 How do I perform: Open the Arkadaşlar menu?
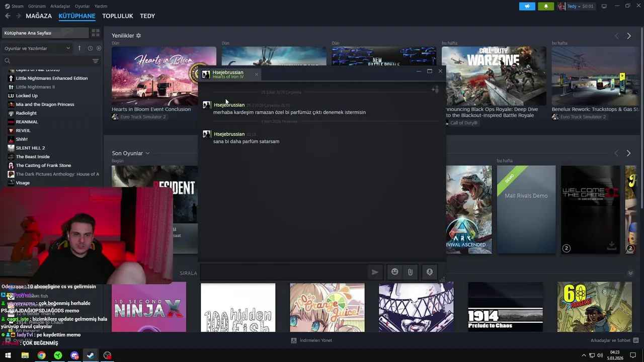point(60,6)
